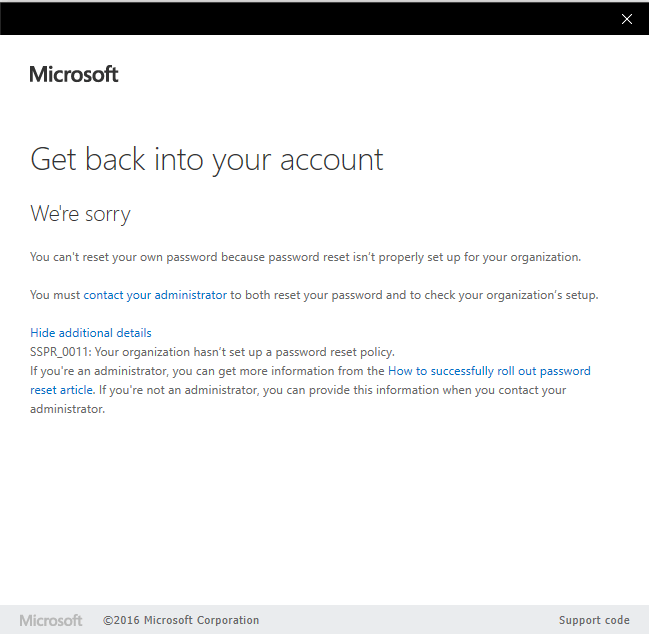Select the 'SSPR_0011' error message line
Viewport: 649px width, 634px height.
(212, 352)
